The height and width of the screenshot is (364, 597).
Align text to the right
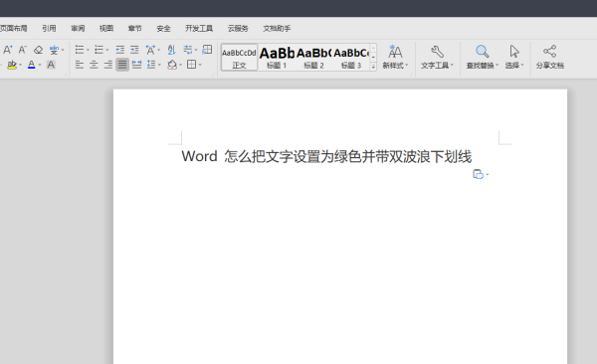(108, 65)
